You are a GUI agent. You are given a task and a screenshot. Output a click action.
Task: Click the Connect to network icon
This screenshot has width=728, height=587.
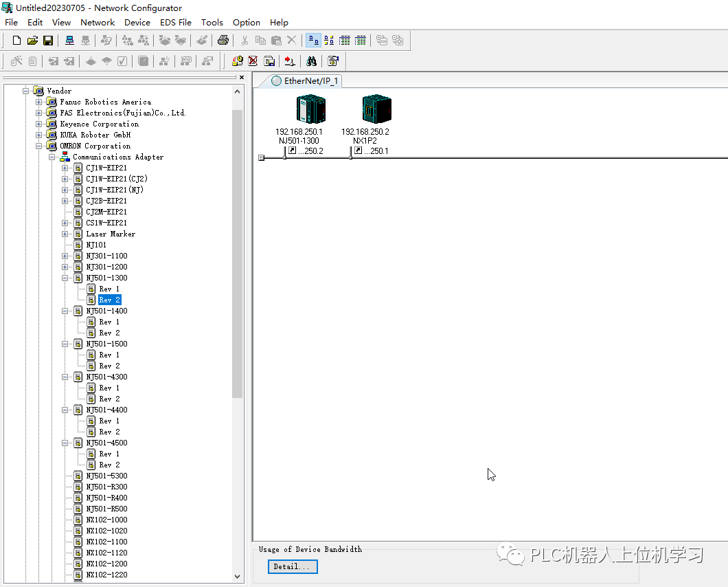click(69, 41)
